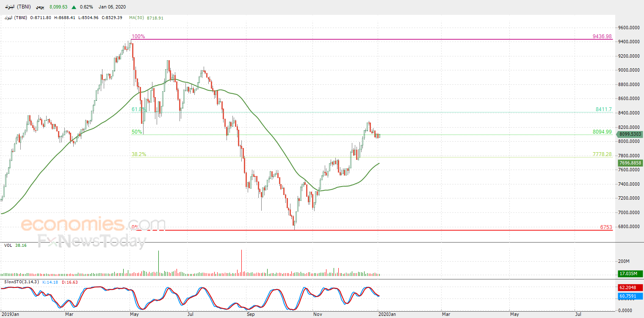Click the blue 60.7591 stochastic tag

[x=630, y=296]
